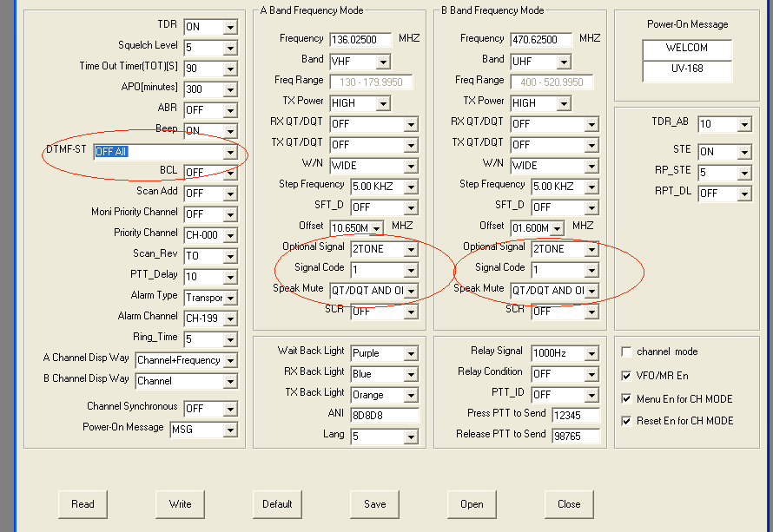Image resolution: width=773 pixels, height=532 pixels.
Task: Click the WELCOM power-on message field
Action: pos(687,49)
